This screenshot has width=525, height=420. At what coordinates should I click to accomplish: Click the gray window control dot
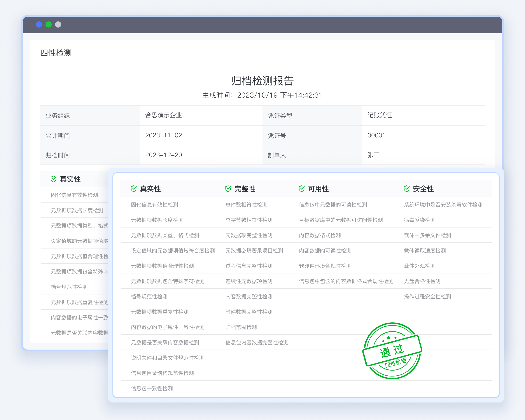point(58,24)
